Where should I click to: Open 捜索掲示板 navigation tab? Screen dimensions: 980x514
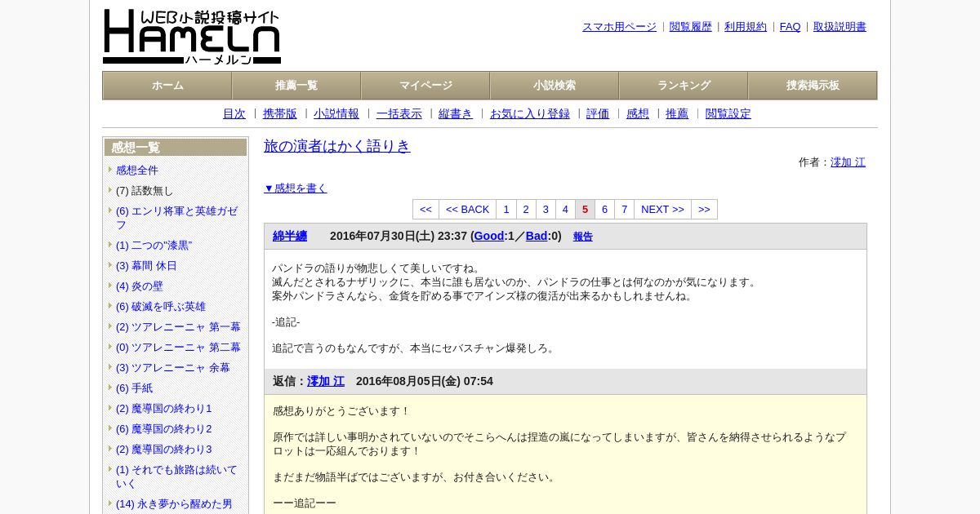(813, 86)
